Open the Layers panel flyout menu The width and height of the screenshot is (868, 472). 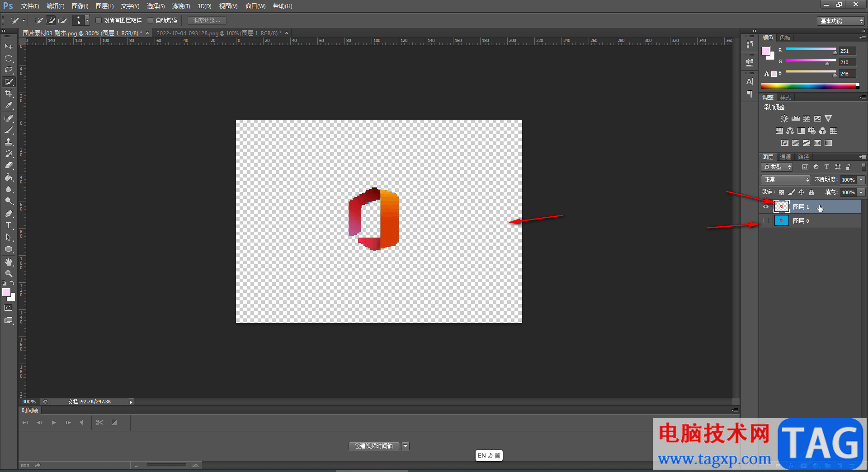tap(863, 157)
